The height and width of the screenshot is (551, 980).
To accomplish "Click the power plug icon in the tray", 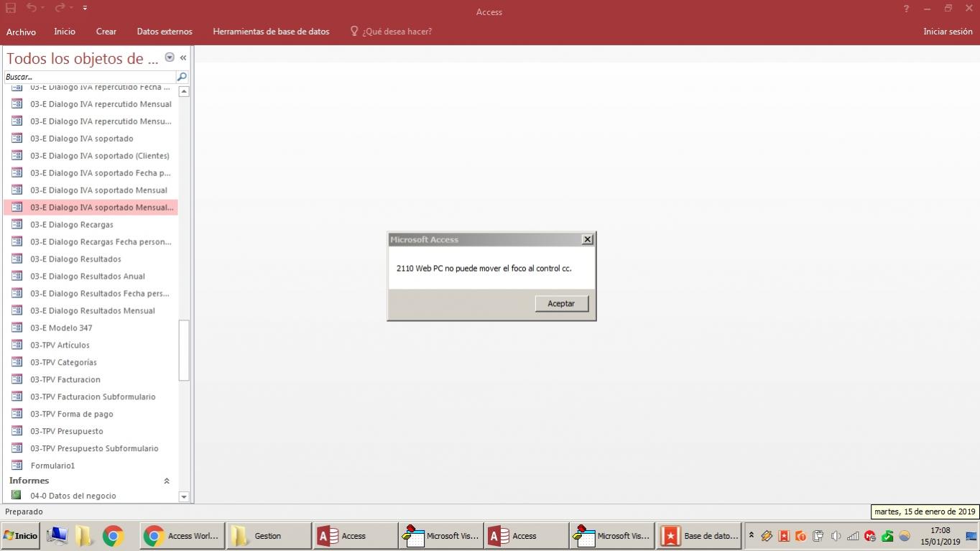I will 818,536.
